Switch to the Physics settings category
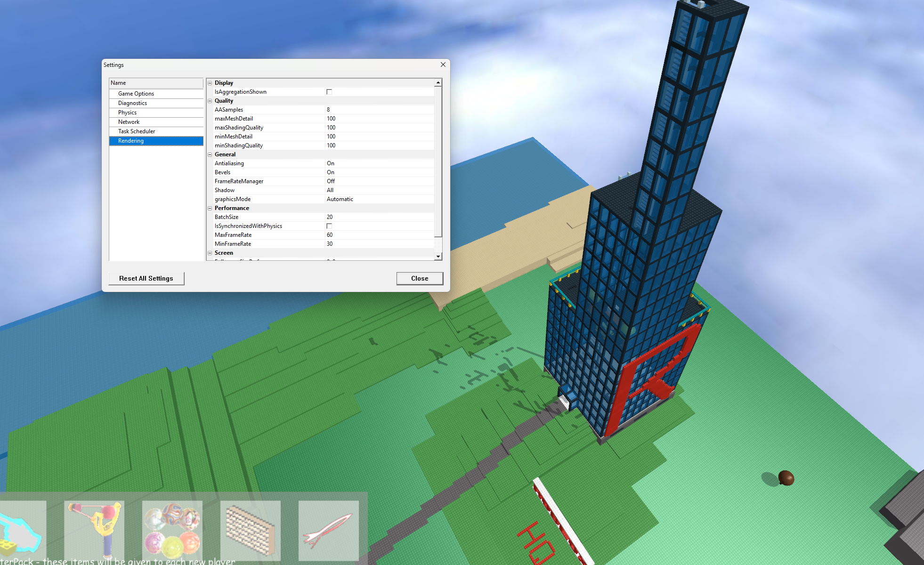The width and height of the screenshot is (924, 565). [128, 113]
